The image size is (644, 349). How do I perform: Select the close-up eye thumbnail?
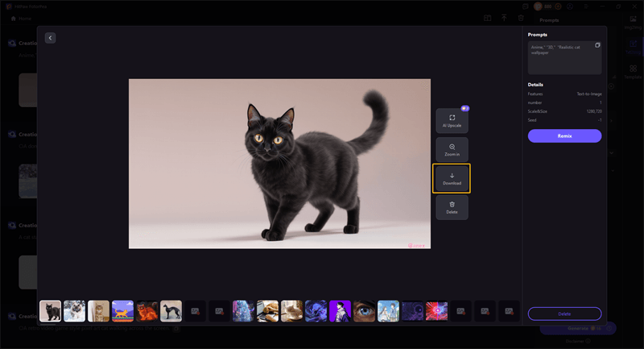[x=364, y=311]
